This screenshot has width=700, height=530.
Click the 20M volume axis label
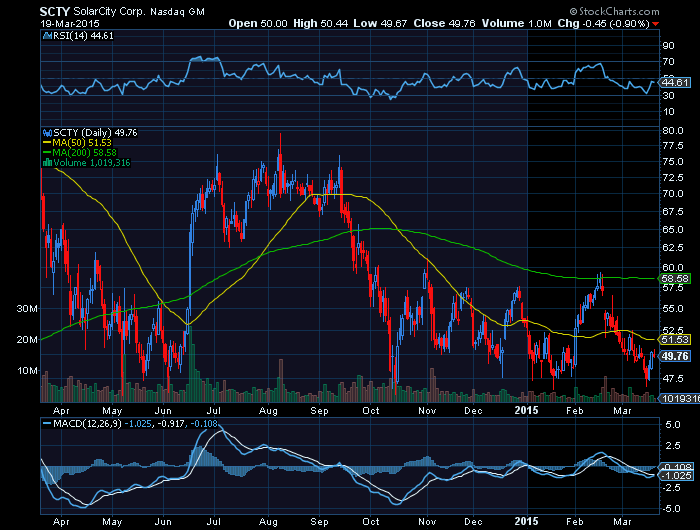pos(27,340)
